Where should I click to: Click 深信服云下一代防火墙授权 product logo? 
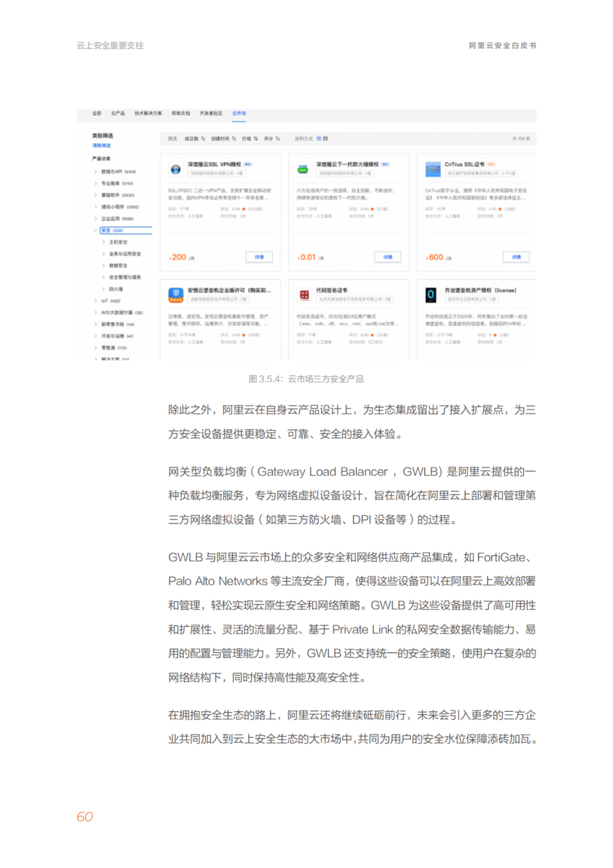(304, 169)
